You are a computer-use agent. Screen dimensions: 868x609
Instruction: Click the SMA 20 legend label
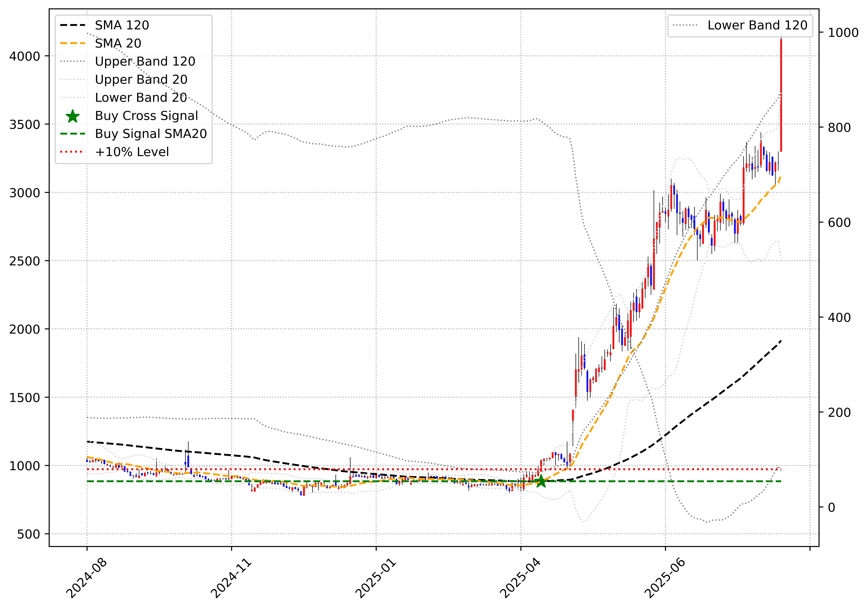pyautogui.click(x=118, y=43)
